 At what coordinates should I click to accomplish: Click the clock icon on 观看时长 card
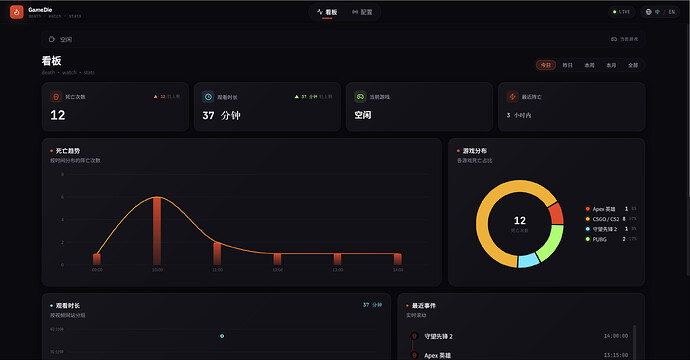click(x=208, y=96)
